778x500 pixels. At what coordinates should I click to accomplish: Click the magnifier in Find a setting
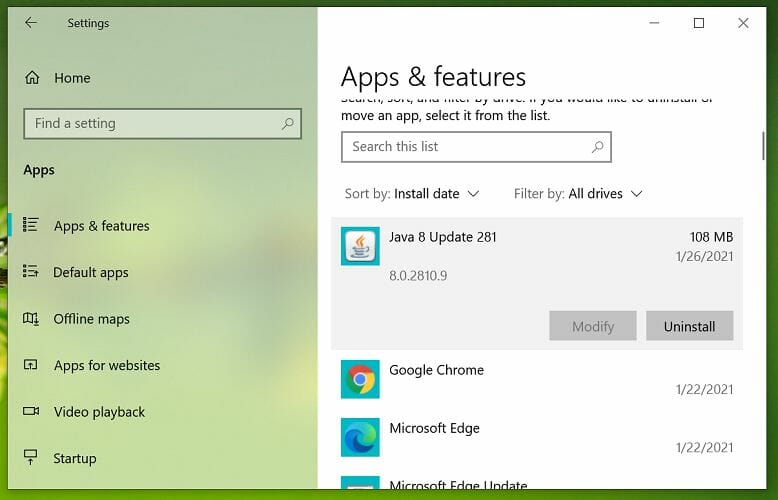288,124
